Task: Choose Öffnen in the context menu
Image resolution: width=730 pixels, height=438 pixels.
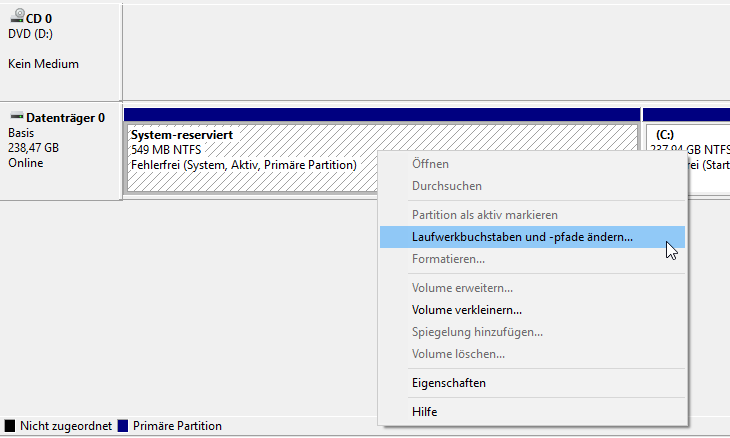Action: [430, 163]
